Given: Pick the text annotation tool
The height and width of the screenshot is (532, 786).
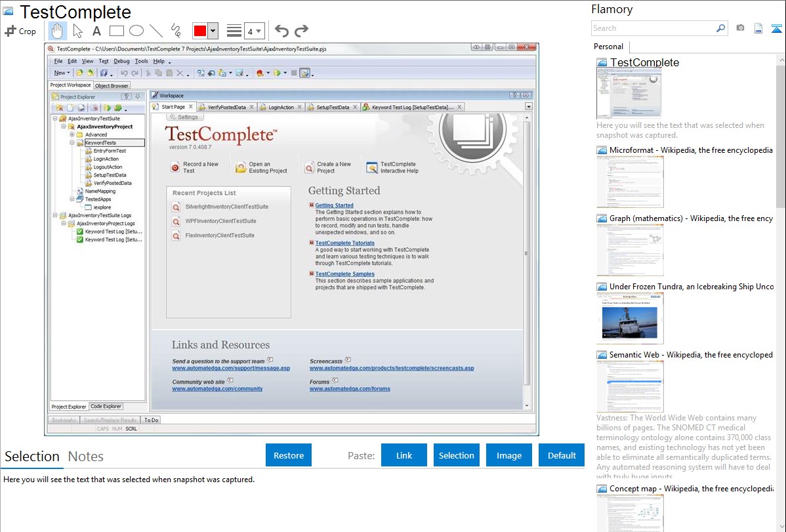Looking at the screenshot, I should 96,31.
